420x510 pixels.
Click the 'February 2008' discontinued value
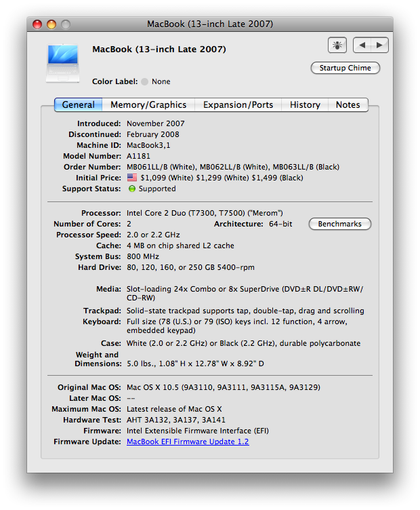[153, 134]
